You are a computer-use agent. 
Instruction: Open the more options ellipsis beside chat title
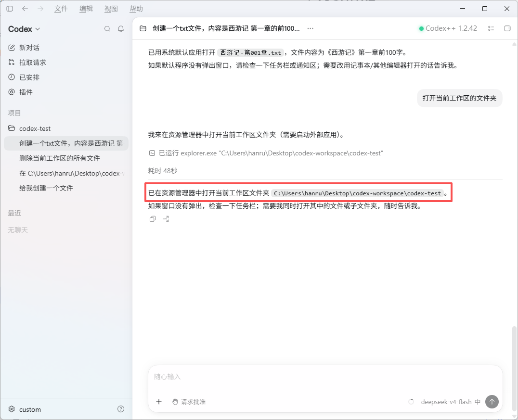coord(310,28)
